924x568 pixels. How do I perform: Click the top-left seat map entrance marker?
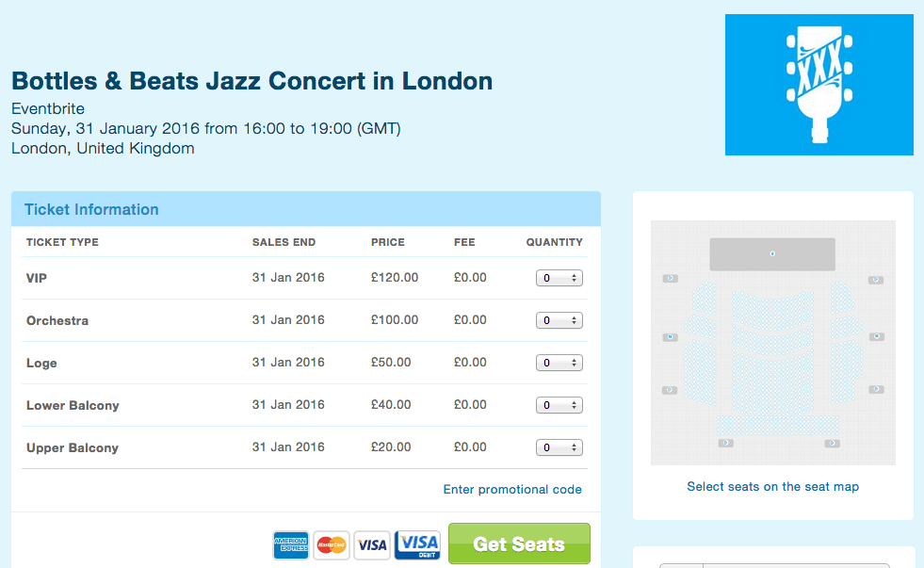click(670, 278)
